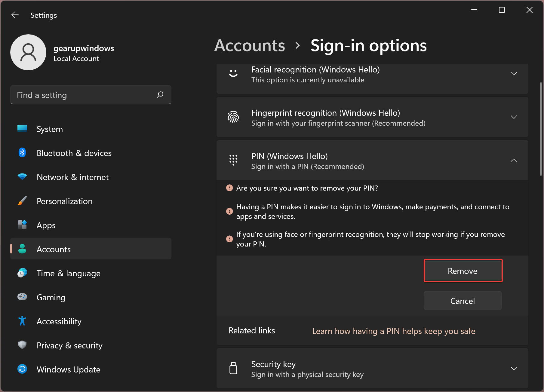The image size is (544, 392).
Task: Expand the Fingerprint recognition chevron
Action: (514, 117)
